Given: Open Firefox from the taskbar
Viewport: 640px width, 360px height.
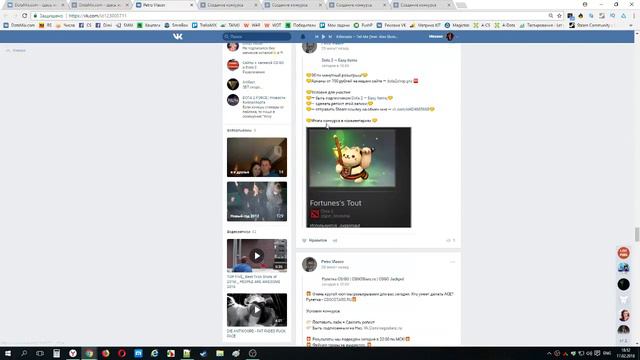Looking at the screenshot, I should (x=106, y=353).
